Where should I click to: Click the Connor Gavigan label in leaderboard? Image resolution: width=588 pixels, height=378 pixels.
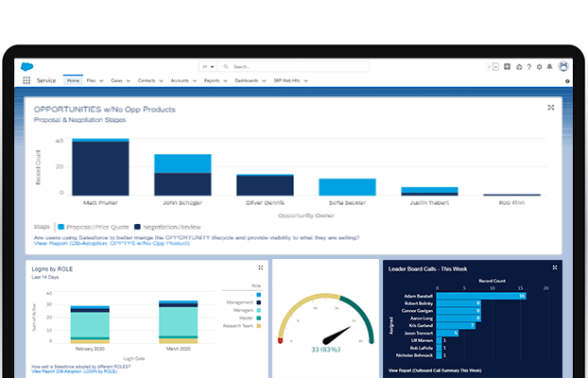(x=417, y=311)
